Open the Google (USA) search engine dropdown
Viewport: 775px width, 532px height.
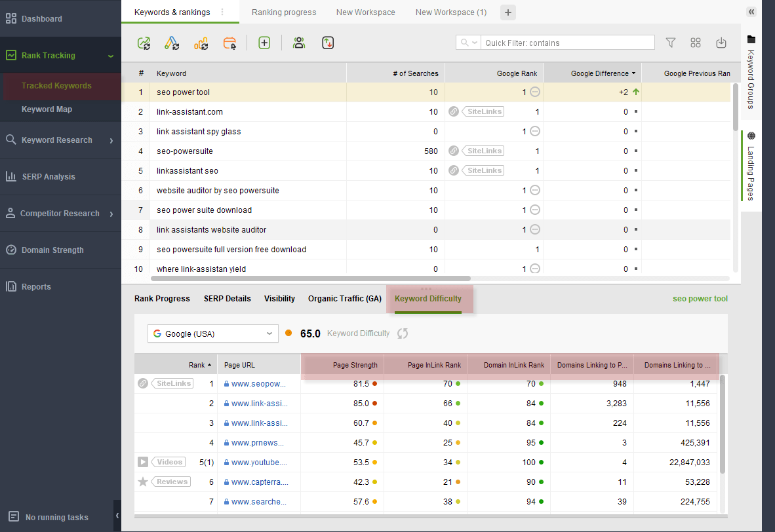coord(213,333)
